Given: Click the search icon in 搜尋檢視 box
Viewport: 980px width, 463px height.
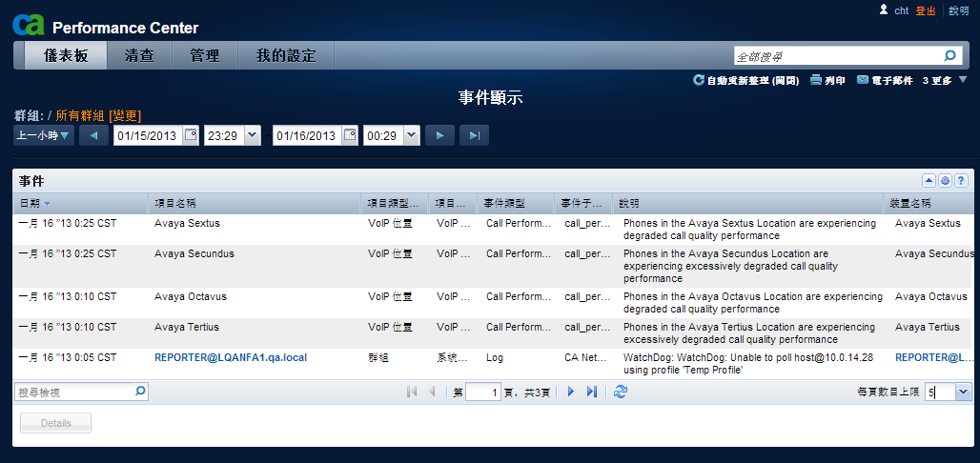Looking at the screenshot, I should [x=140, y=392].
